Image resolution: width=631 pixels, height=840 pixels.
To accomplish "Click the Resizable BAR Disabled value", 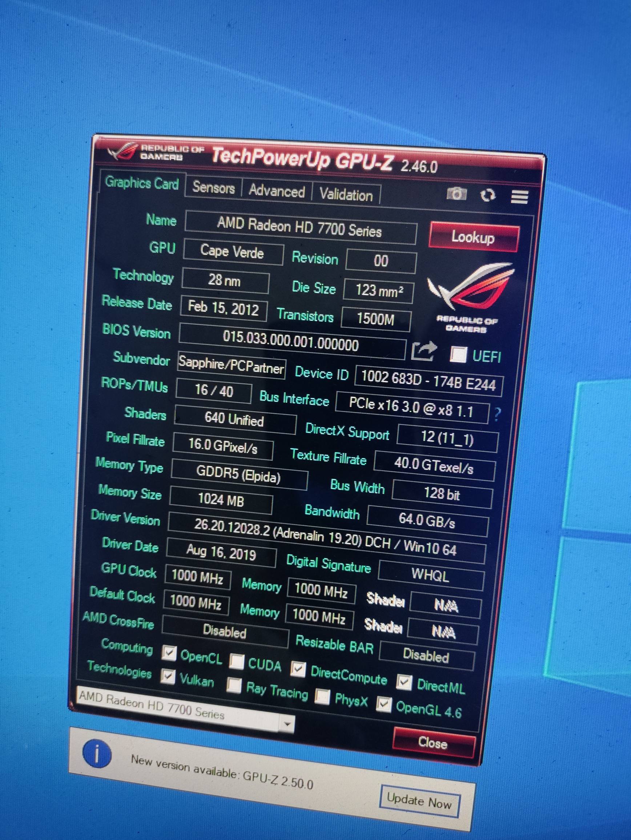I will (426, 655).
